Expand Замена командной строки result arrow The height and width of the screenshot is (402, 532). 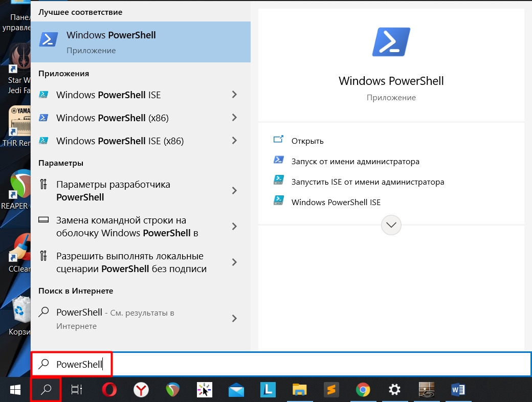pos(234,226)
